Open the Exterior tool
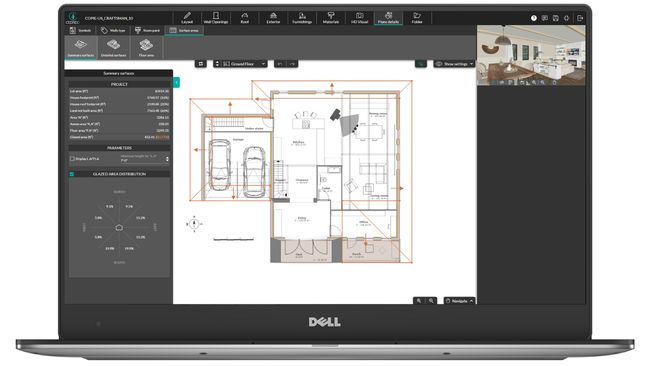The image size is (650, 366). (273, 18)
